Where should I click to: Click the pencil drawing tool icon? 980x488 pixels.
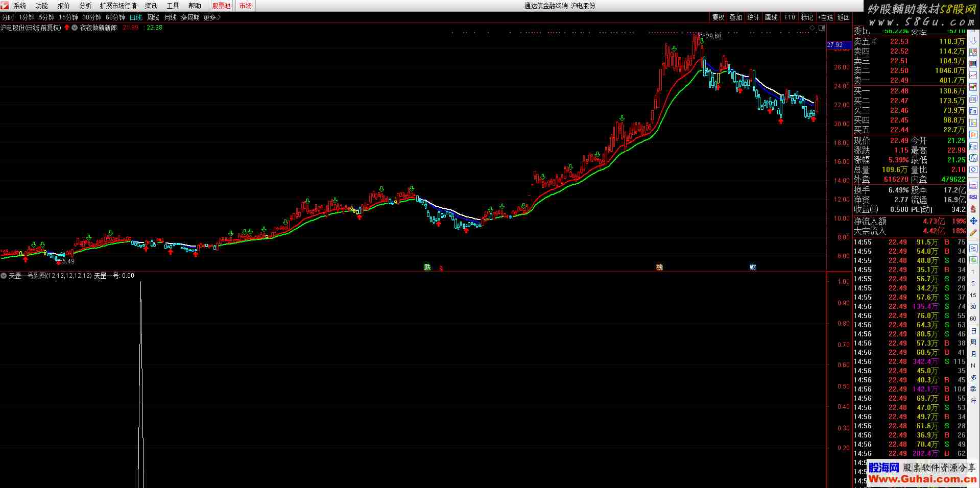point(973,233)
